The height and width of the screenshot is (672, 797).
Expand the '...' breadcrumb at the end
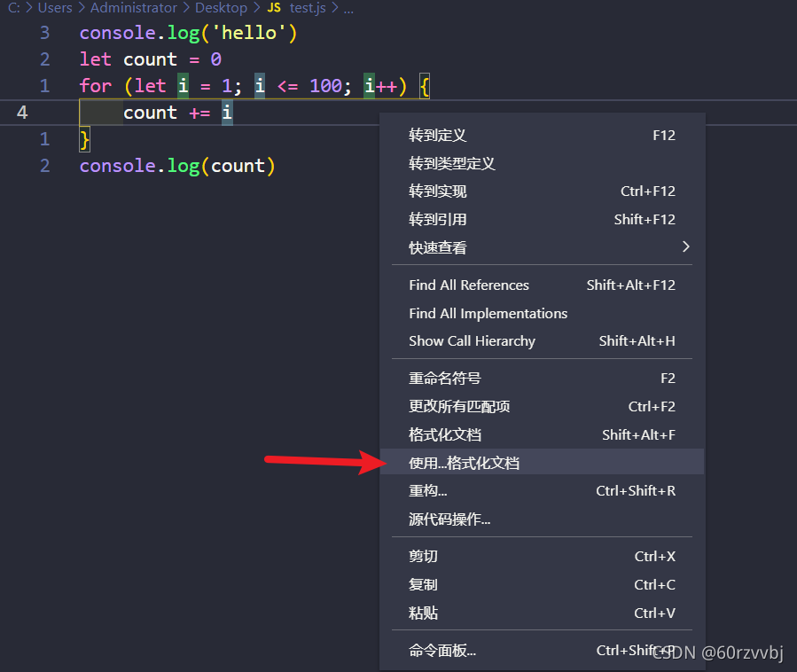tap(347, 8)
